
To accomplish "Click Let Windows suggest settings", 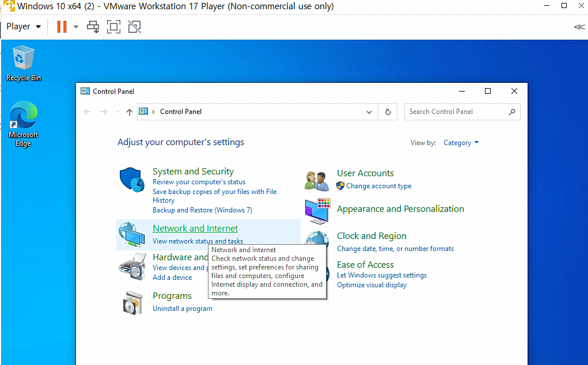I will point(382,275).
